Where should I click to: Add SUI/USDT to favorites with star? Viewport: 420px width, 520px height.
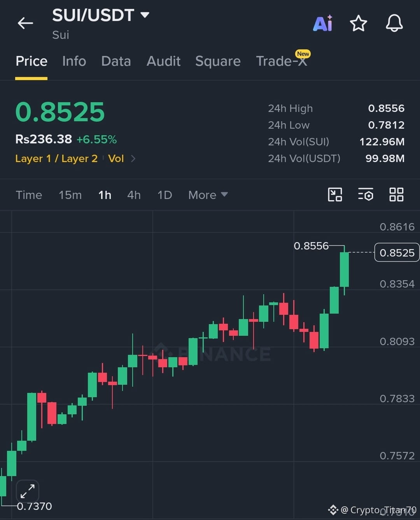[x=358, y=23]
